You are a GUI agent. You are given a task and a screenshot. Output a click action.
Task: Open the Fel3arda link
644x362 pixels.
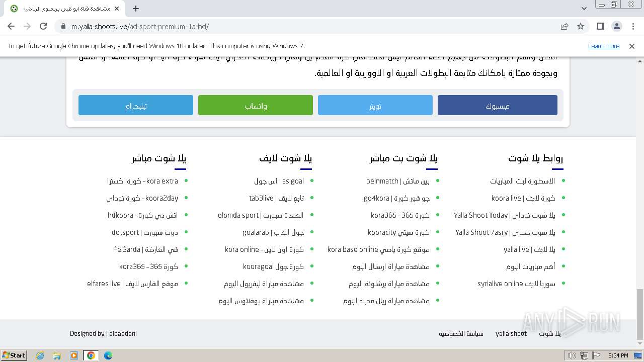coord(145,249)
